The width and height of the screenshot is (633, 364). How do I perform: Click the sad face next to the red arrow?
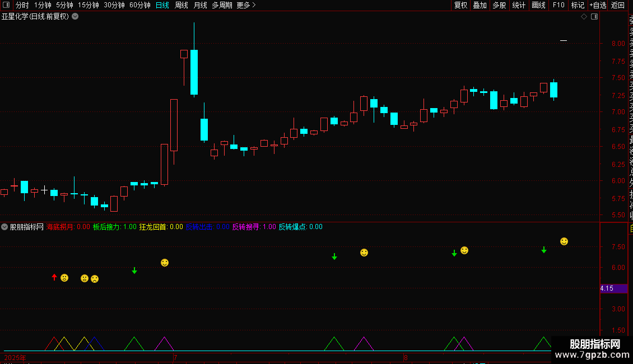coord(64,278)
